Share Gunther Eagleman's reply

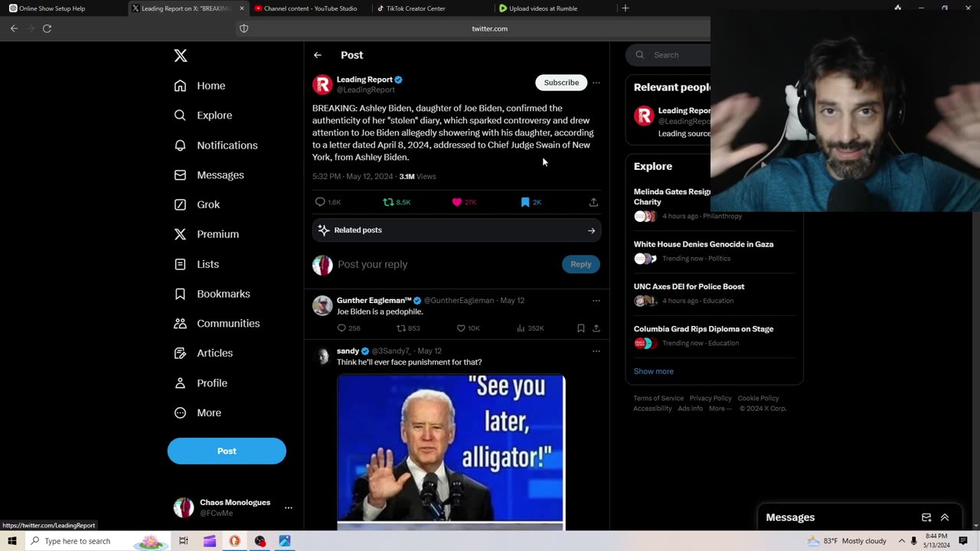(x=596, y=328)
